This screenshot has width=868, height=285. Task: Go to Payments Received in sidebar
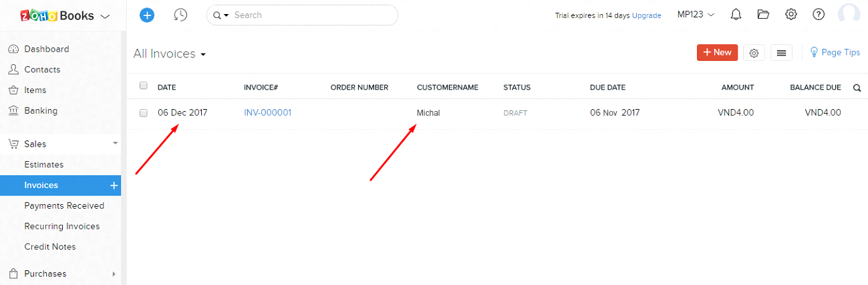pos(64,205)
